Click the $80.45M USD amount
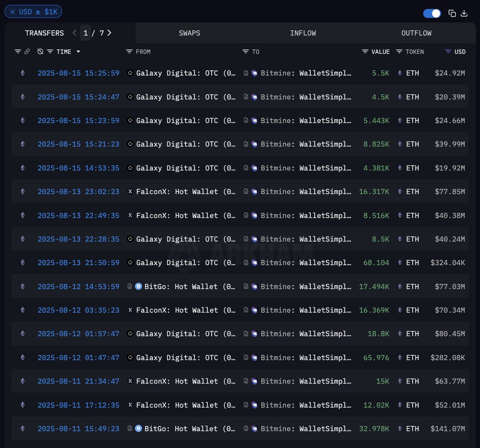Image resolution: width=480 pixels, height=448 pixels. (450, 334)
